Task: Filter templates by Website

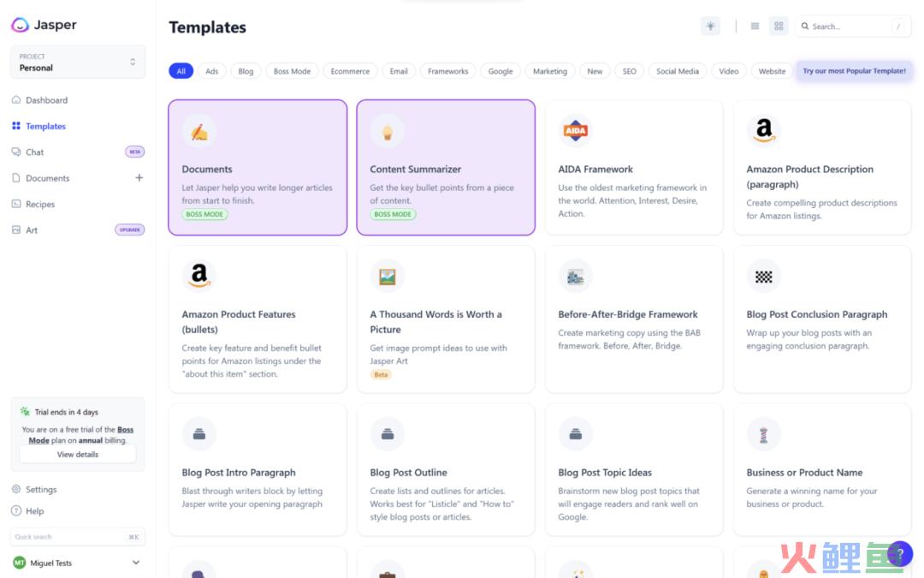Action: (772, 71)
